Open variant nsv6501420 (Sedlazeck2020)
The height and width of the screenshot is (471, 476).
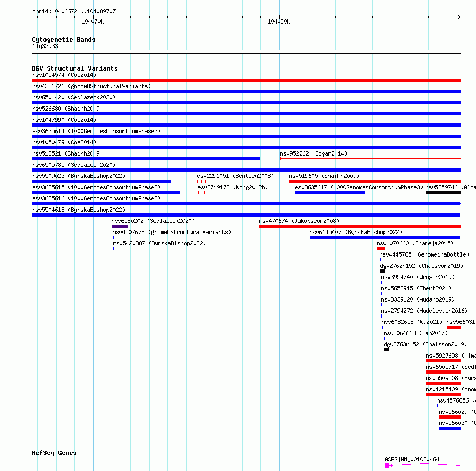[x=74, y=97]
